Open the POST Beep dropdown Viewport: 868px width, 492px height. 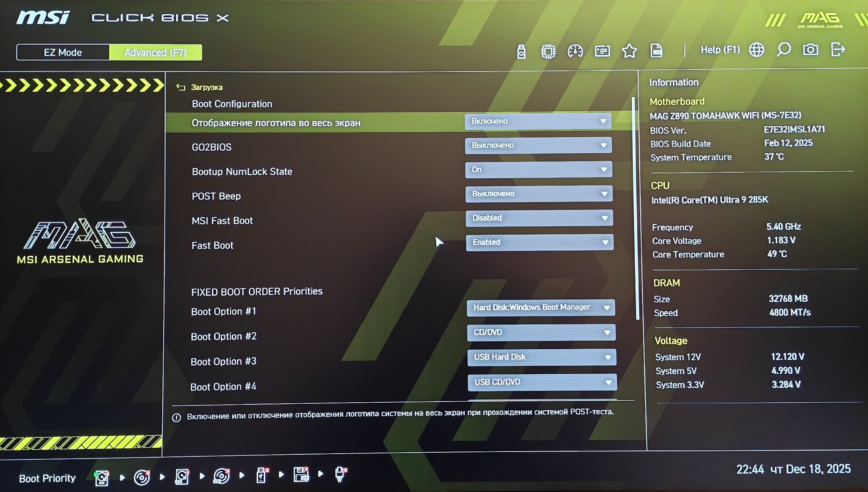tap(539, 194)
